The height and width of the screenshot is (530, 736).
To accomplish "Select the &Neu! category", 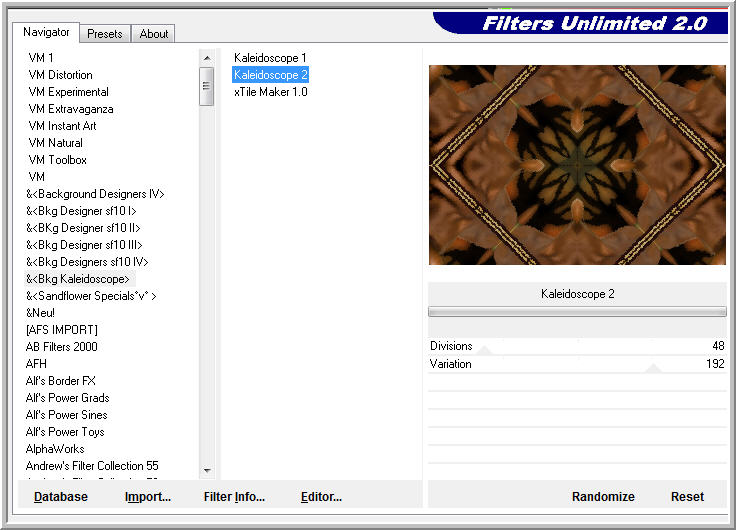I will 40,313.
